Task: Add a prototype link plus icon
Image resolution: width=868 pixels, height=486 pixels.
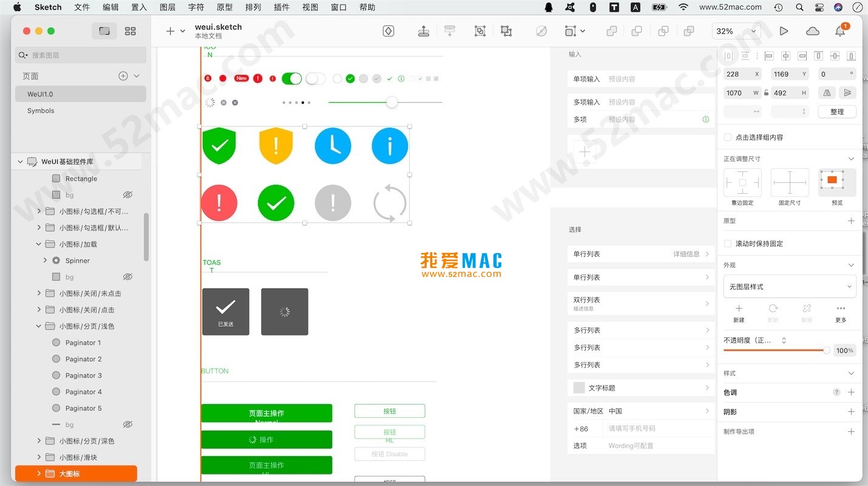Action: pyautogui.click(x=851, y=221)
